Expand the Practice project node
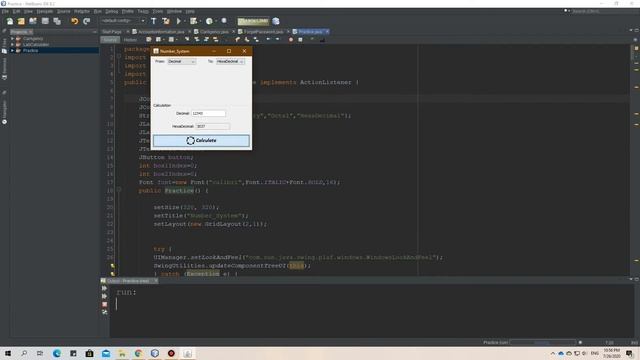The image size is (640, 360). (13, 51)
